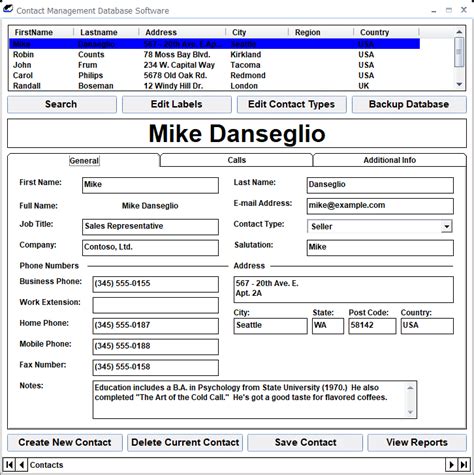This screenshot has height=475, width=474.
Task: Switch to the Calls tab
Action: coord(236,160)
